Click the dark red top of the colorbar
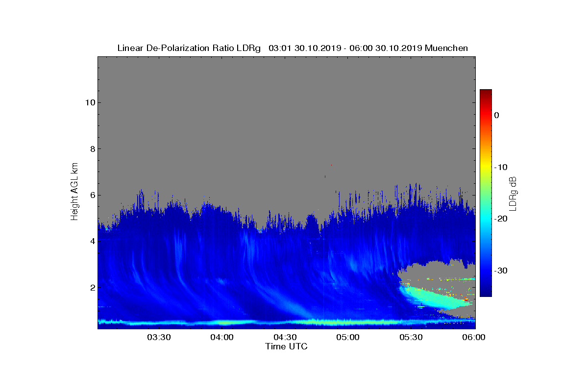This screenshot has height=392, width=588. coord(486,93)
